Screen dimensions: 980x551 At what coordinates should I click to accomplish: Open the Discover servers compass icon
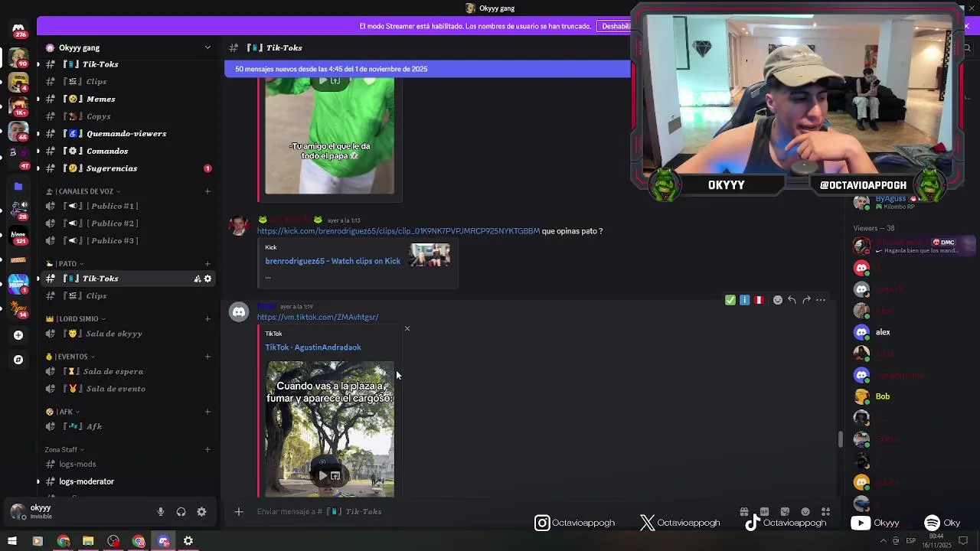coord(18,360)
